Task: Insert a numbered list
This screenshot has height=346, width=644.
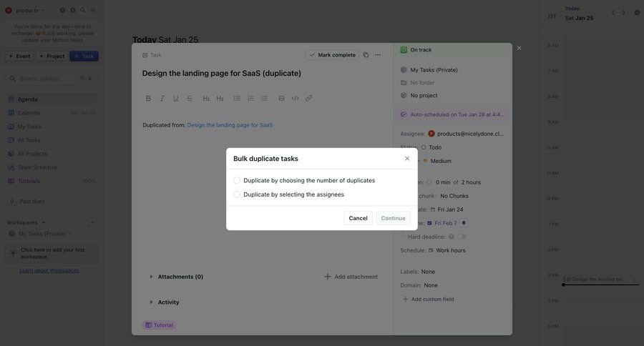Action: (250, 98)
